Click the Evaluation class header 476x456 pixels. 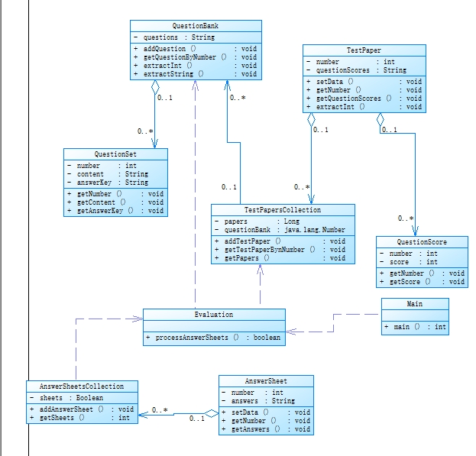(x=214, y=315)
